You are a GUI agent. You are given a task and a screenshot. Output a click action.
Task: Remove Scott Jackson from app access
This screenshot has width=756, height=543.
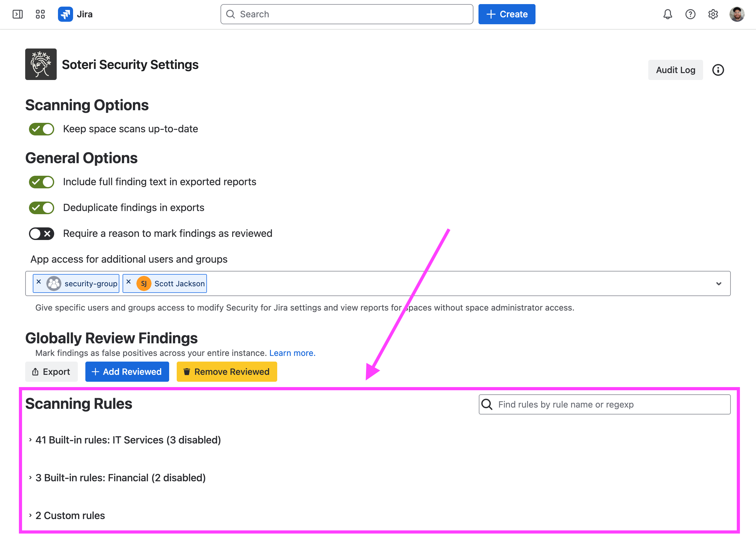point(129,282)
